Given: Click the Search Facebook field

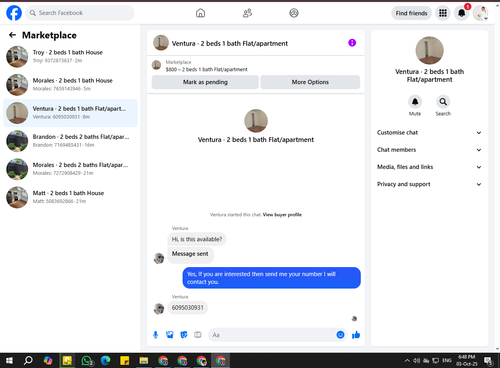Looking at the screenshot, I should (x=80, y=13).
